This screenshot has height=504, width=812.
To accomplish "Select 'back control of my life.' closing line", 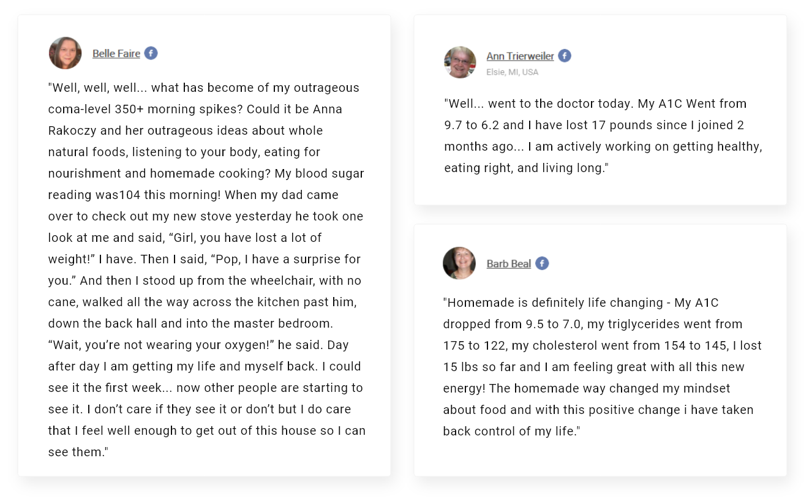I will point(511,431).
